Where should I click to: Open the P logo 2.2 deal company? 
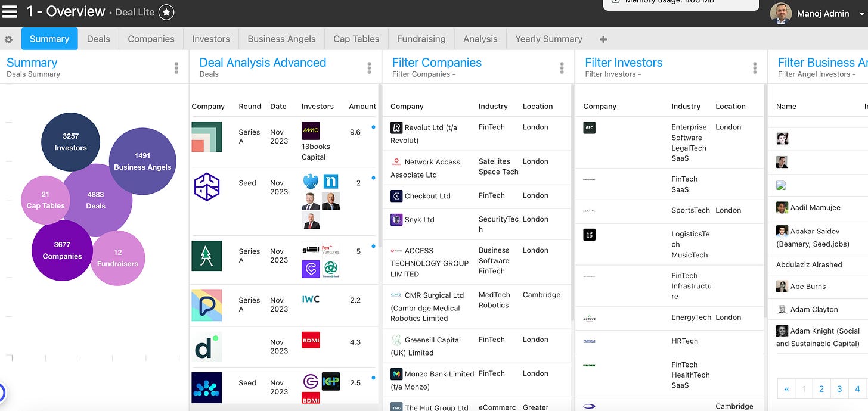click(x=207, y=306)
